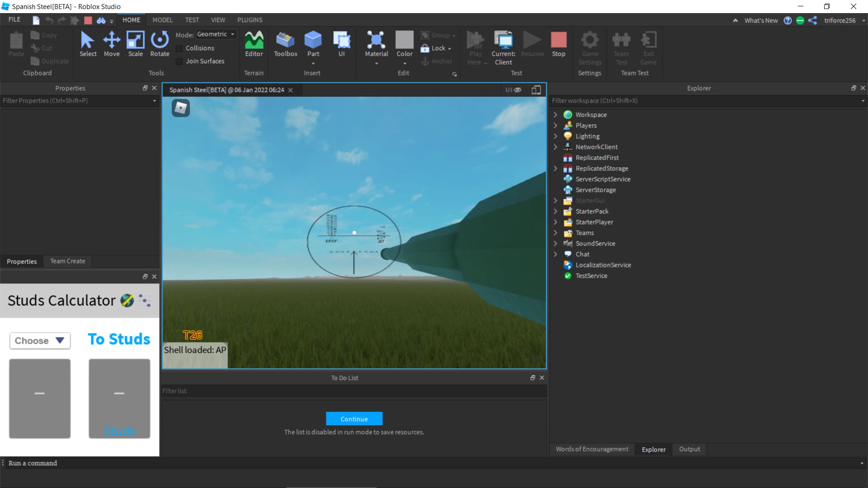The height and width of the screenshot is (488, 868).
Task: Switch to the Output tab
Action: 689,449
